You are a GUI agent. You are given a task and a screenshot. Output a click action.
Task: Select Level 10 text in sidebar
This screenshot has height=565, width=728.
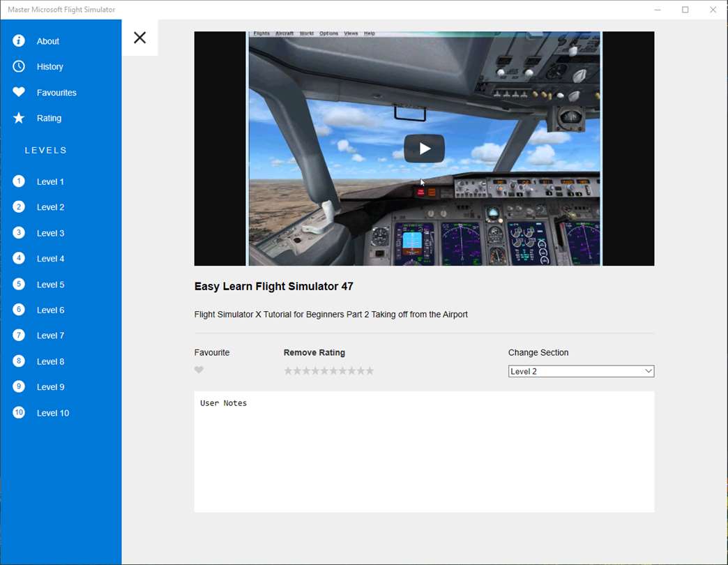coord(52,413)
